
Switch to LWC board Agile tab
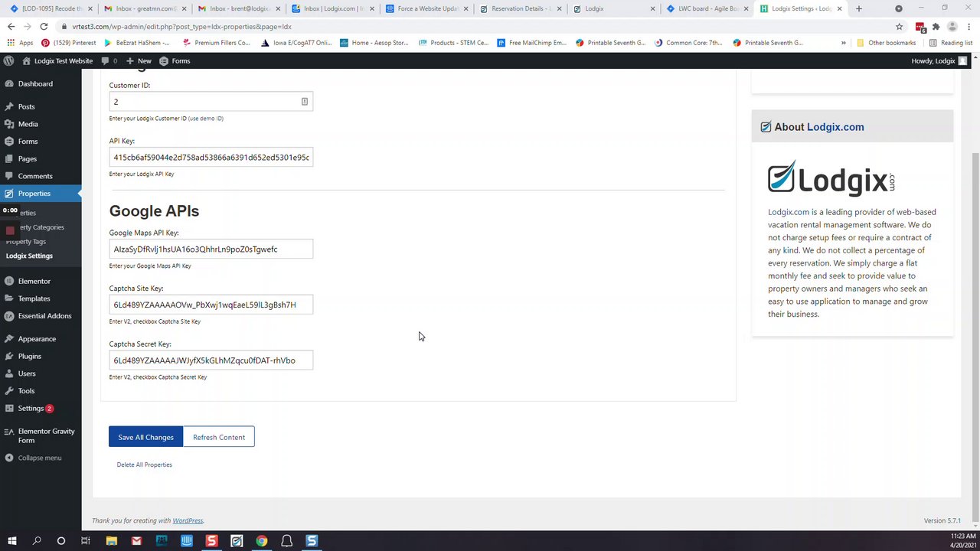[x=707, y=8]
